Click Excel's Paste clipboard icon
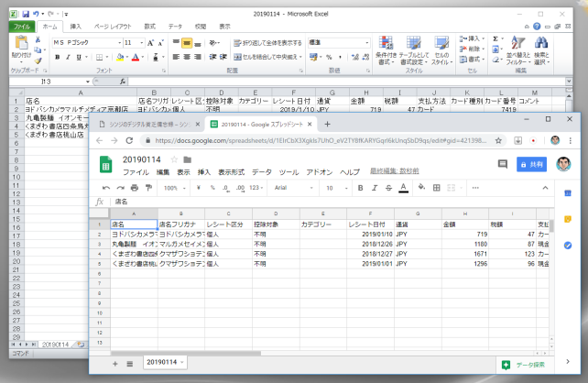Image resolution: width=588 pixels, height=383 pixels. tap(21, 43)
